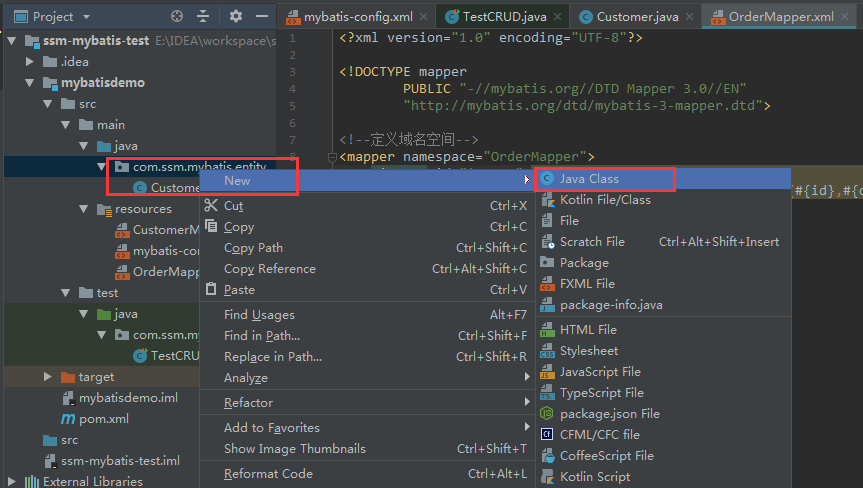Expand External Libraries node
863x488 pixels.
pos(12,481)
